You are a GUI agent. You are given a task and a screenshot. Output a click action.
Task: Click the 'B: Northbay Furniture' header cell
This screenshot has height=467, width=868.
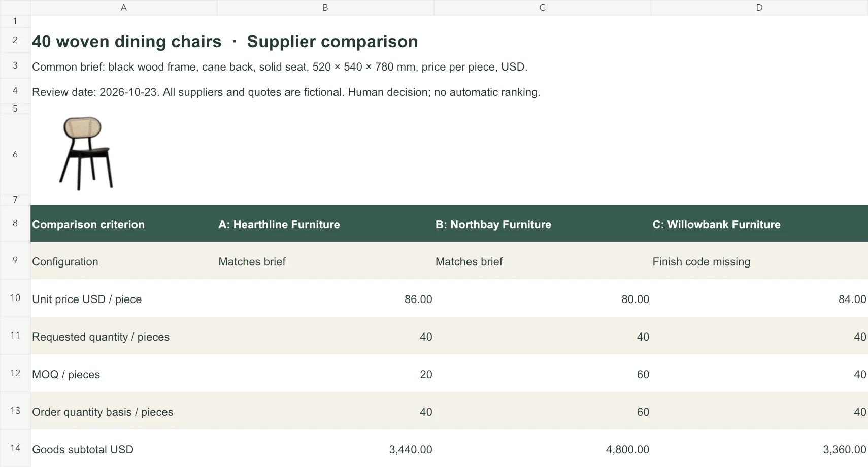point(543,224)
